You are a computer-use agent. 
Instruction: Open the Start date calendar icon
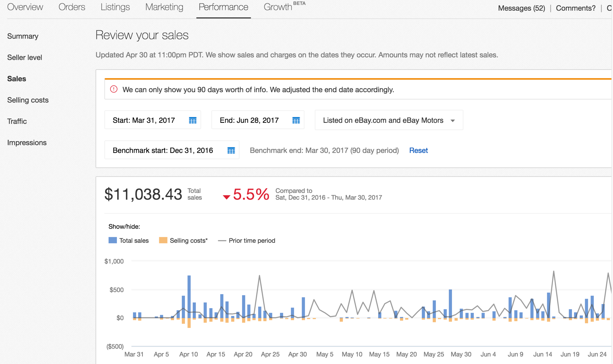point(192,120)
